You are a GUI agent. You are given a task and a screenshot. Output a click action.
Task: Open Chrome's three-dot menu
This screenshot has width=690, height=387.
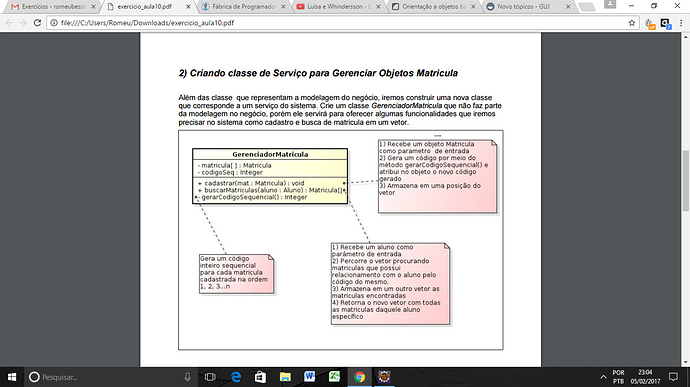[x=681, y=23]
